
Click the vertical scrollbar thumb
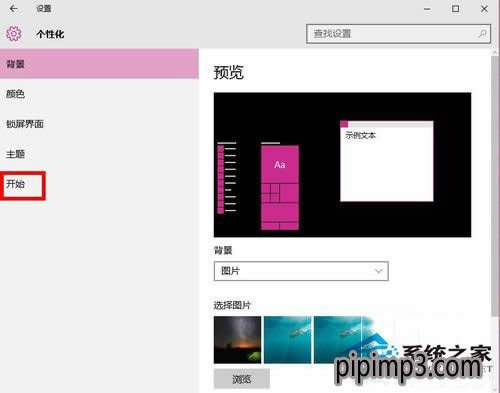point(495,185)
